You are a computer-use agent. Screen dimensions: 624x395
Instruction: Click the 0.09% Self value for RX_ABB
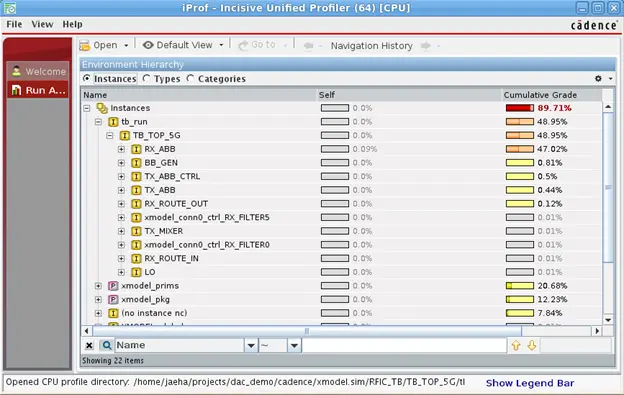pyautogui.click(x=365, y=149)
